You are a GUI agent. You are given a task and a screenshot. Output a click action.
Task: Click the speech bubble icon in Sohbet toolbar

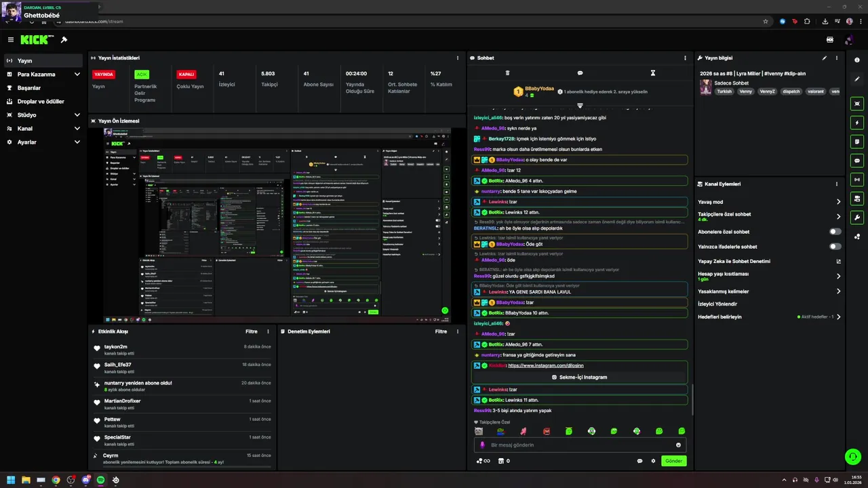click(580, 73)
